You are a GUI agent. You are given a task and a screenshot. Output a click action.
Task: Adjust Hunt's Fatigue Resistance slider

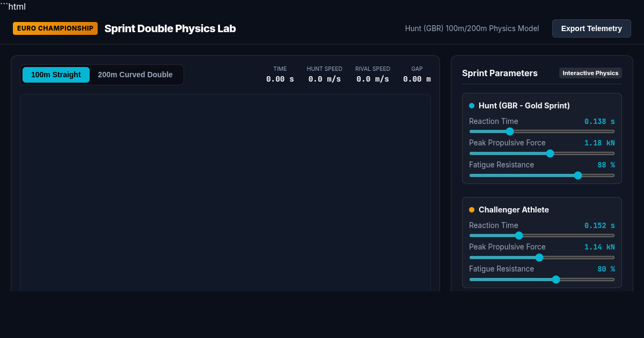[542, 175]
